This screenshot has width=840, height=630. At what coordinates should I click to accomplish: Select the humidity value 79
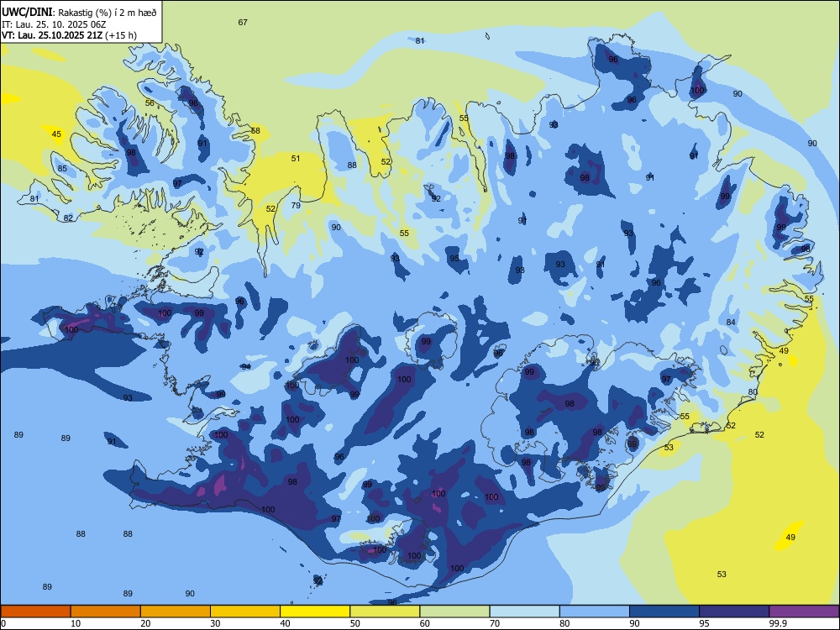tap(296, 205)
